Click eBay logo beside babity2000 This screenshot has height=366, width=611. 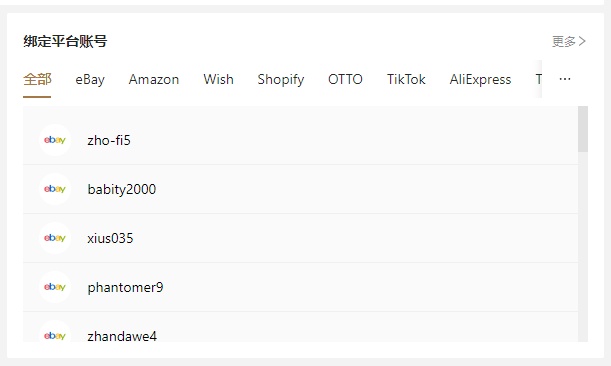click(55, 189)
